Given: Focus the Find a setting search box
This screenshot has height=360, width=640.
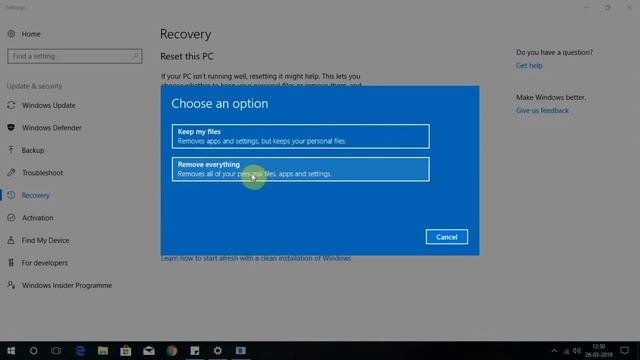Looking at the screenshot, I should [75, 56].
